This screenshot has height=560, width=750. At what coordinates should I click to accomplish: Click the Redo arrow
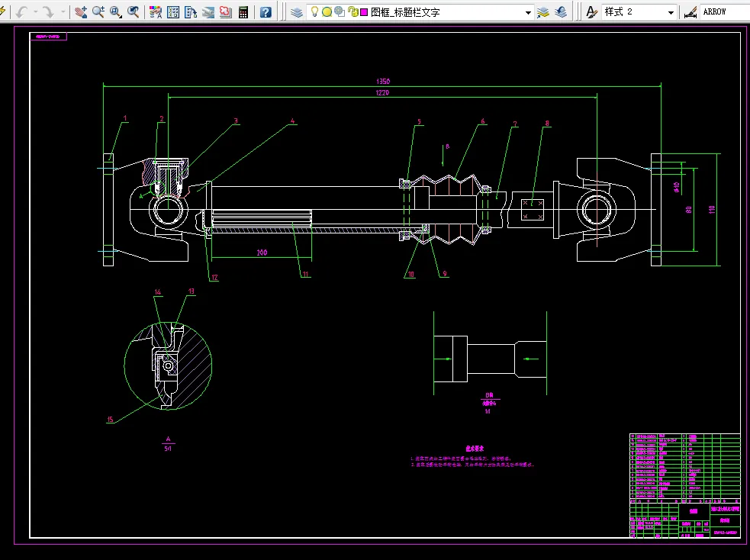click(48, 12)
